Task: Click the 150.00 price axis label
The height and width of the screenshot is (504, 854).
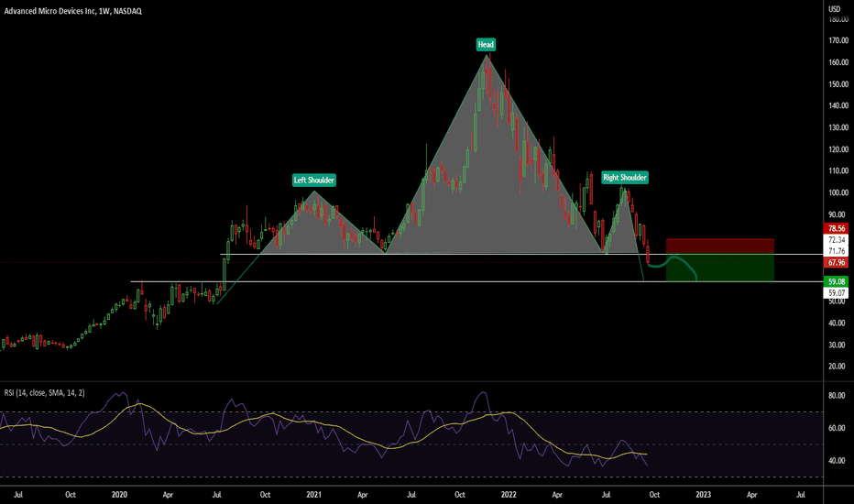Action: tap(838, 84)
